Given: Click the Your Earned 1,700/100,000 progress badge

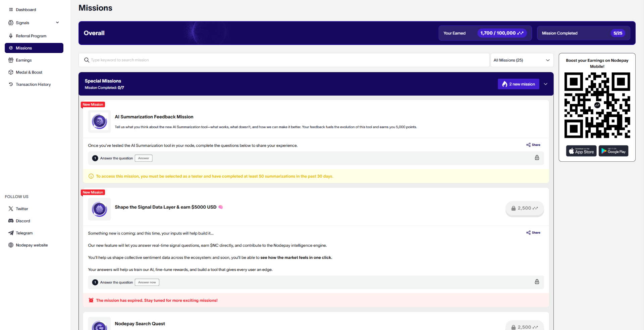Looking at the screenshot, I should pyautogui.click(x=502, y=33).
